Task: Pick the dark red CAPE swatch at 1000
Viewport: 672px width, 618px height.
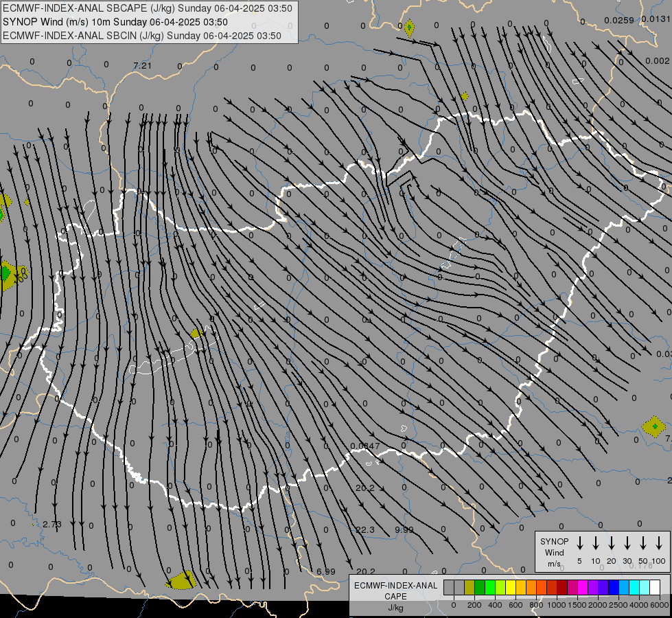Action: click(562, 588)
